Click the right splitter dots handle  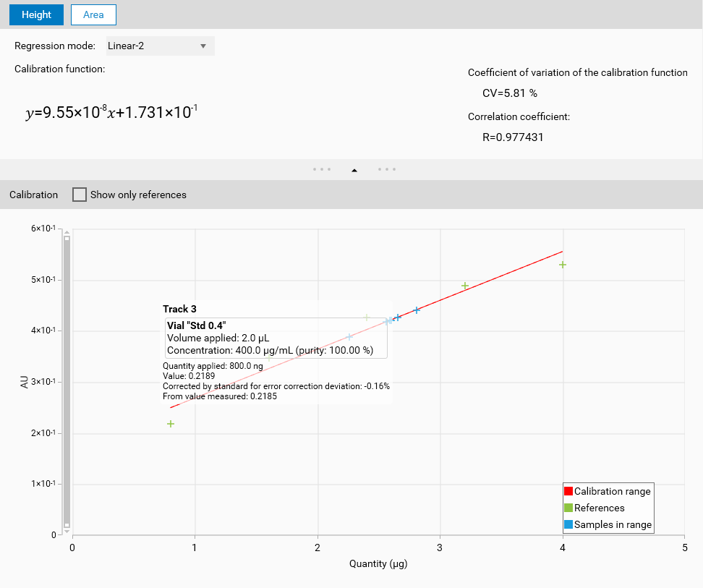coord(387,170)
